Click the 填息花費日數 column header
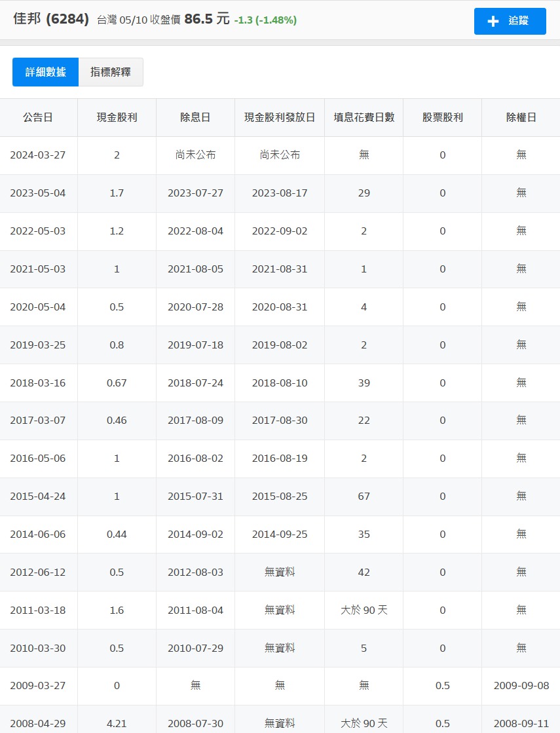This screenshot has height=733, width=560. tap(364, 117)
